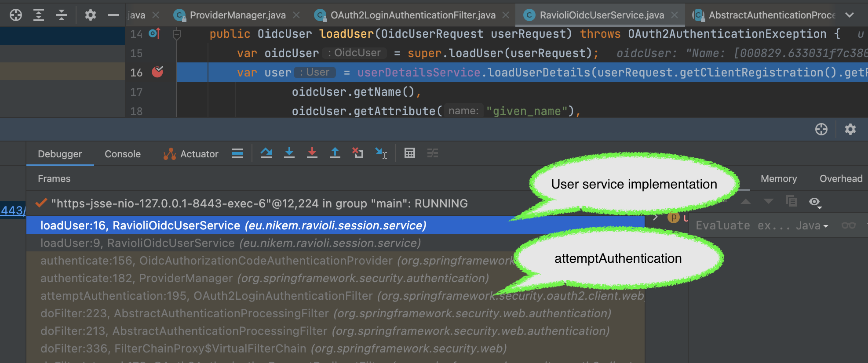
Task: Select frame doFilter:213 AbstractAuthenticationProcessingFilter
Action: click(336, 330)
